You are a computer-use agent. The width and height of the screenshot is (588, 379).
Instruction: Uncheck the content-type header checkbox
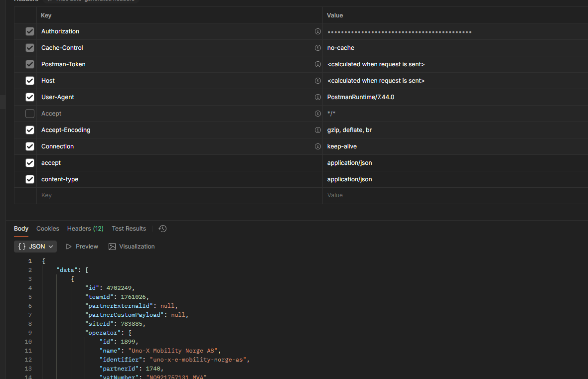tap(30, 179)
